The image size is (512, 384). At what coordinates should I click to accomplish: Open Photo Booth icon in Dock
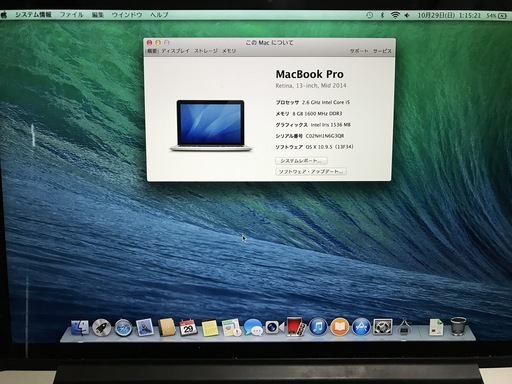296,327
